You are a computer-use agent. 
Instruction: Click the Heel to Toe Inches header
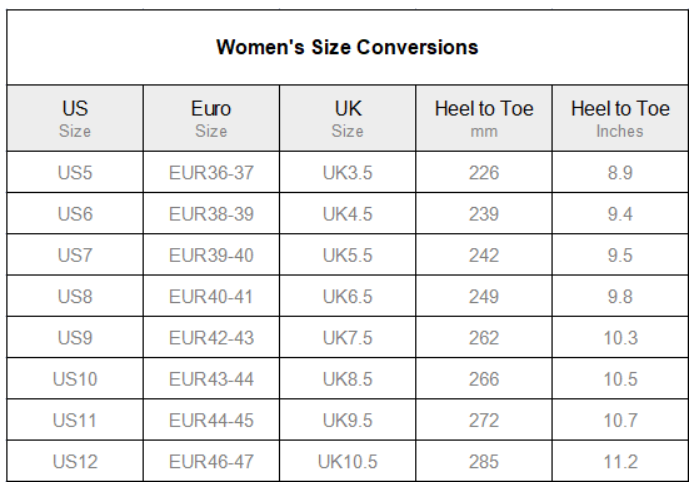coord(620,118)
